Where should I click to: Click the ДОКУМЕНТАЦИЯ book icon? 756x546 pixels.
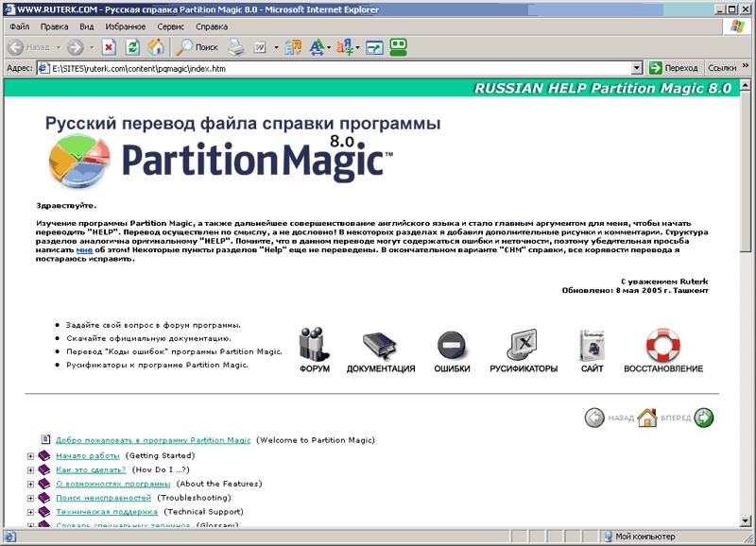pos(380,346)
